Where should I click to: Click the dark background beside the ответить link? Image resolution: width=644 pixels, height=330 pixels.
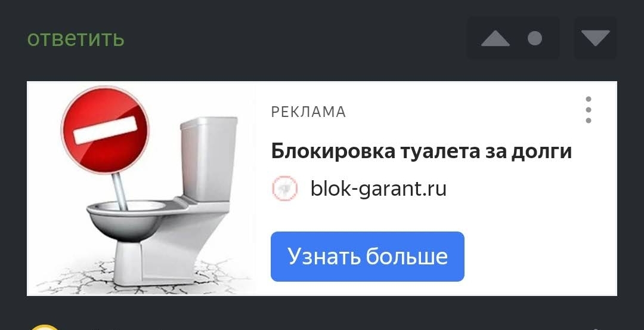pos(287,39)
